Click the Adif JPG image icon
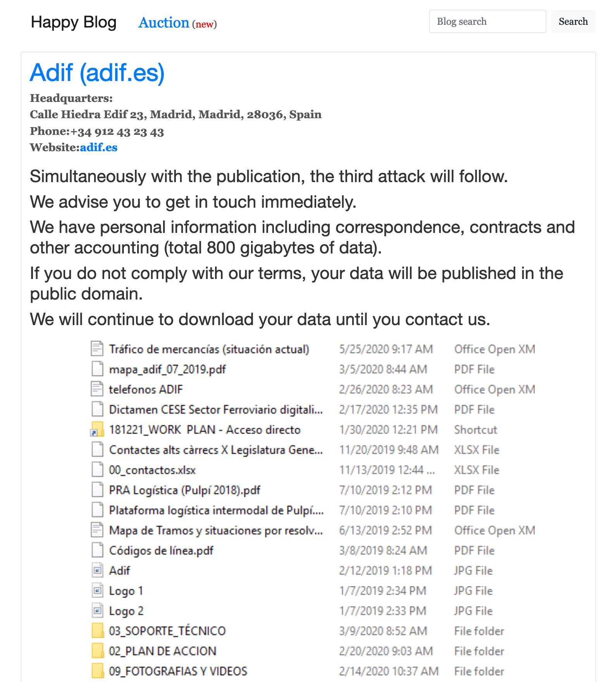Image resolution: width=616 pixels, height=682 pixels. (97, 570)
